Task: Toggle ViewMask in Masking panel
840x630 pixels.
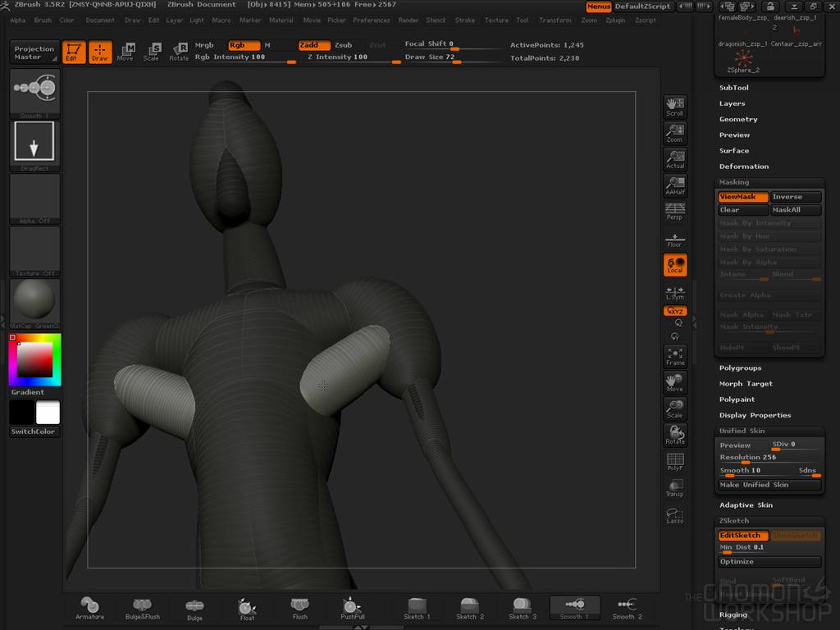Action: (743, 197)
